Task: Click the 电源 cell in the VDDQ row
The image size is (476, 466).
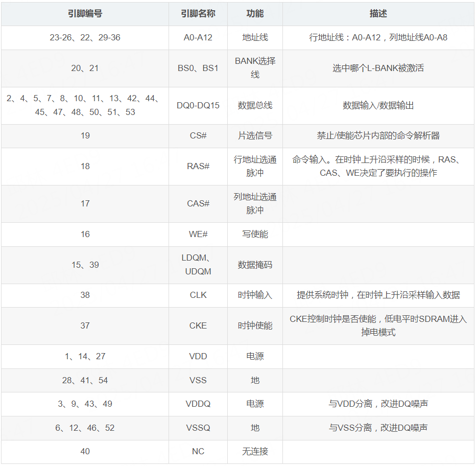Action: [x=255, y=404]
